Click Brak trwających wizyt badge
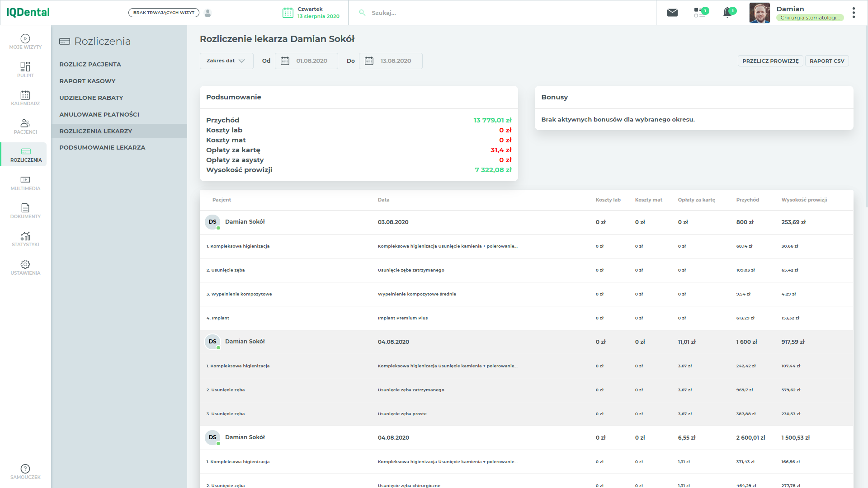868x488 pixels. 164,13
